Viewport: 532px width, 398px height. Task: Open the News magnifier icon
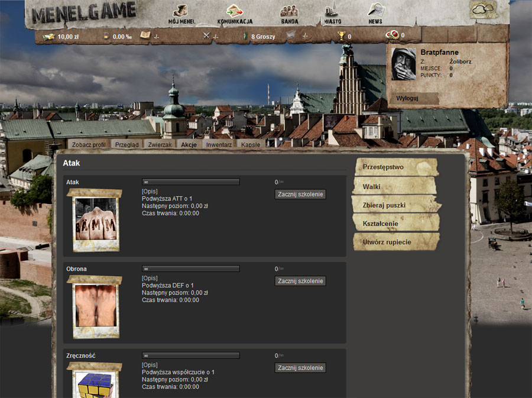[x=375, y=11]
